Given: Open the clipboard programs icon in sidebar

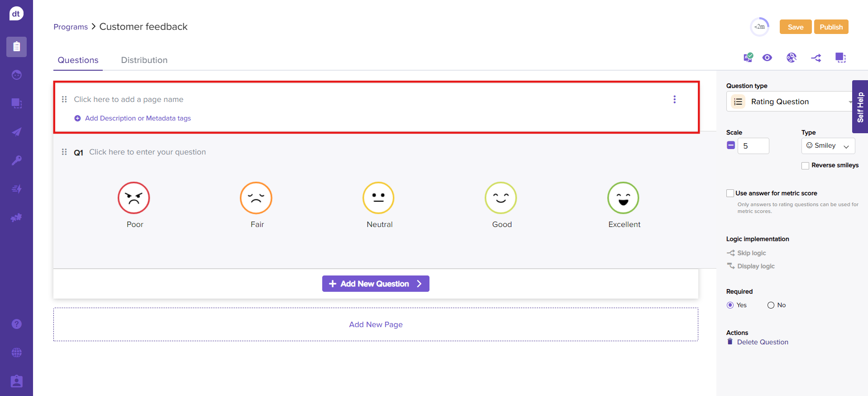Looking at the screenshot, I should (x=16, y=47).
